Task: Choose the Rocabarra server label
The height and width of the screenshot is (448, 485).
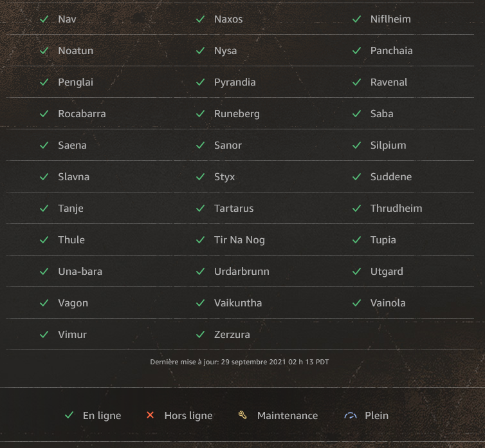Action: (82, 114)
